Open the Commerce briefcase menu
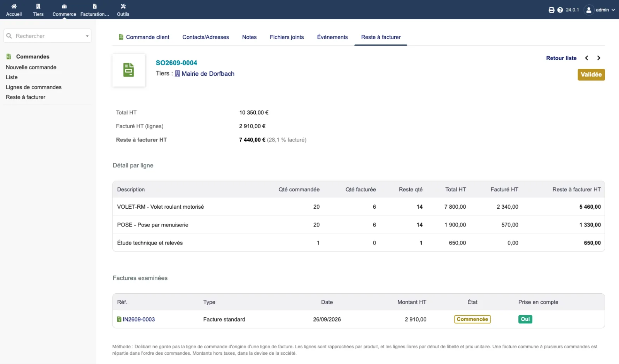This screenshot has height=364, width=619. pyautogui.click(x=64, y=6)
